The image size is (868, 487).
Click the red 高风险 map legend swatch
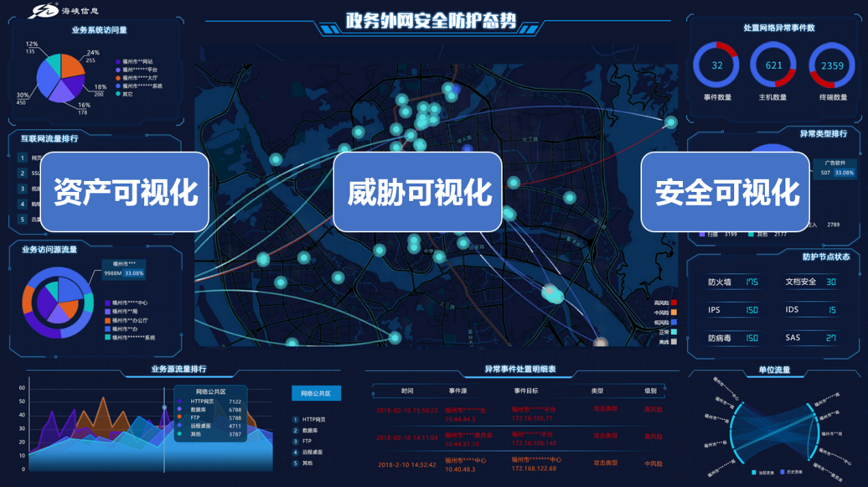point(673,303)
